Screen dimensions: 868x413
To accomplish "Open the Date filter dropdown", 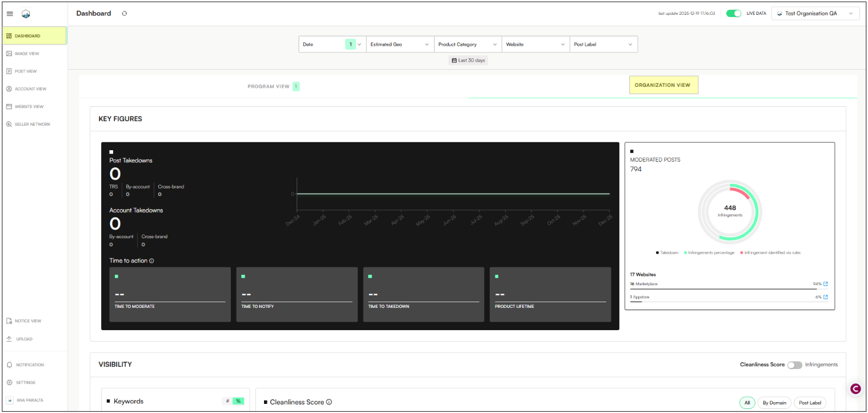I will [x=332, y=45].
